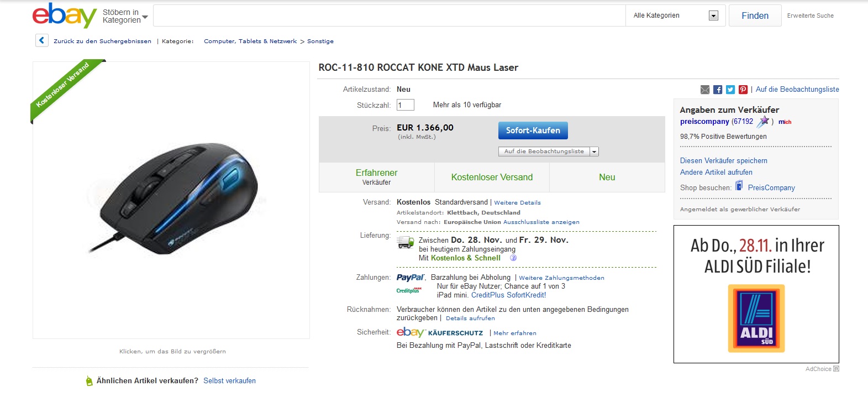Expand the Alle Kategorien dropdown
The image size is (868, 407).
pos(713,15)
